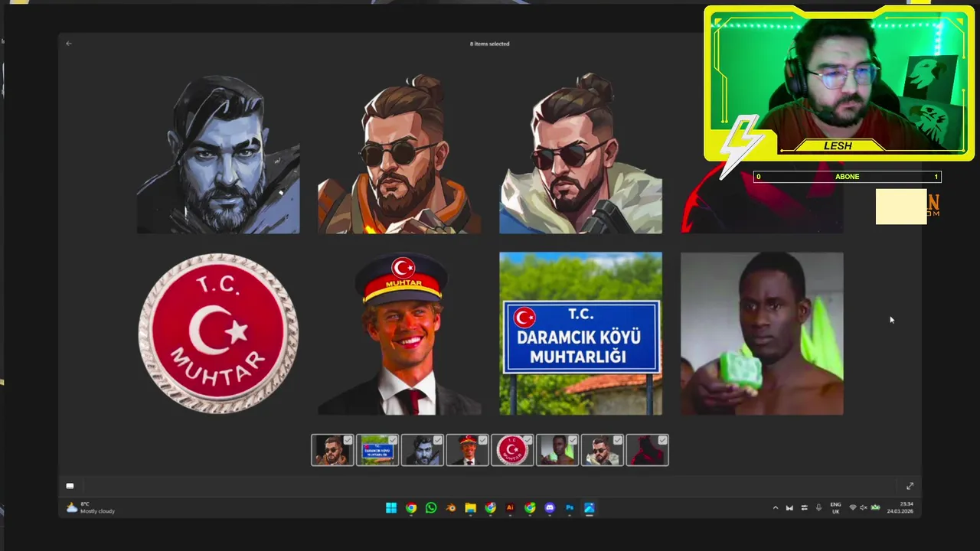The height and width of the screenshot is (551, 980).
Task: Open the large T.C. Muhtar badge image
Action: pos(218,334)
